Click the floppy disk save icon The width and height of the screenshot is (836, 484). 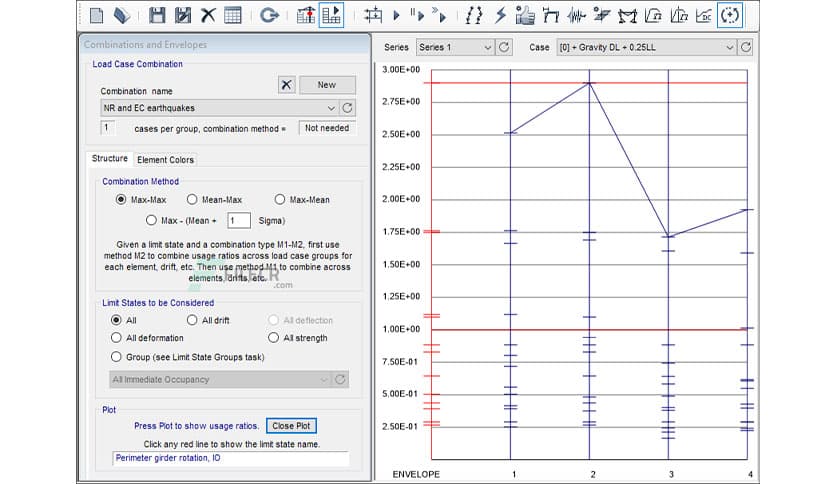pos(157,15)
